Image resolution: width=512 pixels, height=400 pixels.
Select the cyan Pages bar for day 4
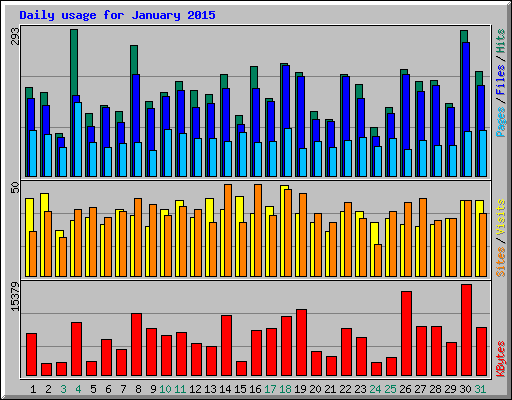(x=78, y=139)
